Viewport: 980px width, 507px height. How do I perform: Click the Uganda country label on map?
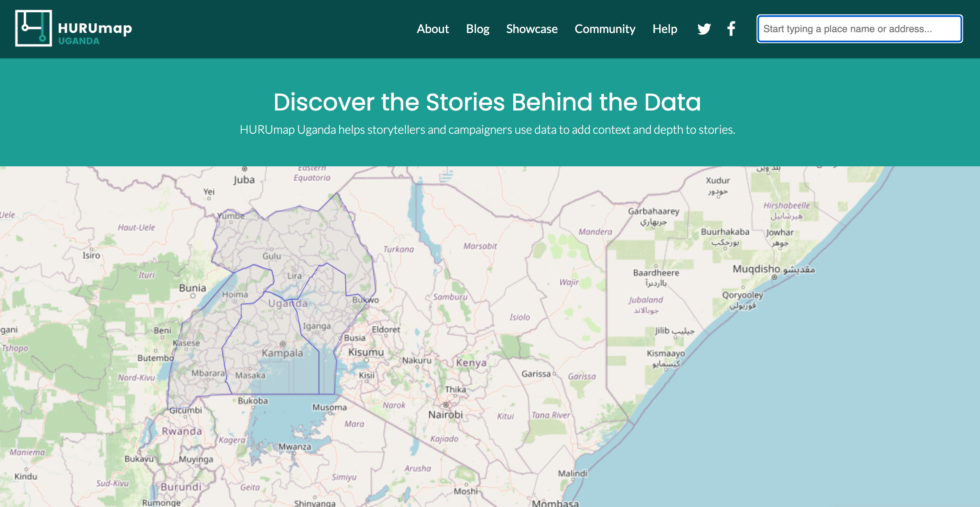288,303
